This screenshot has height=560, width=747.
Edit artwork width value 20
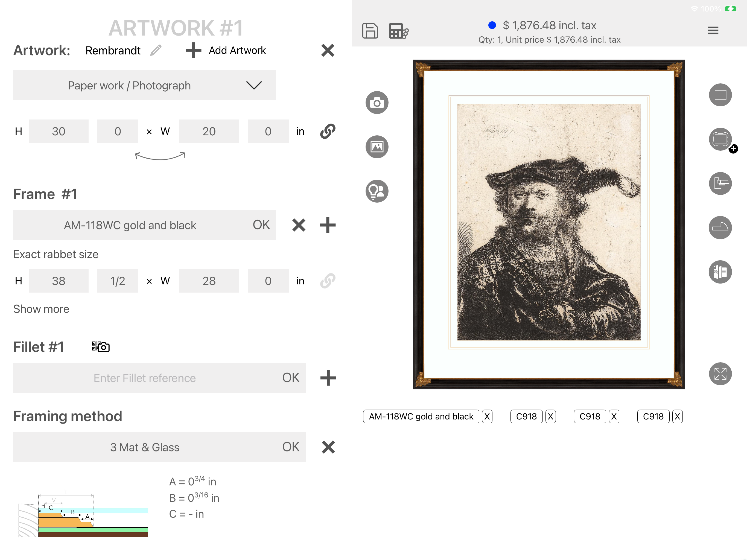click(209, 131)
